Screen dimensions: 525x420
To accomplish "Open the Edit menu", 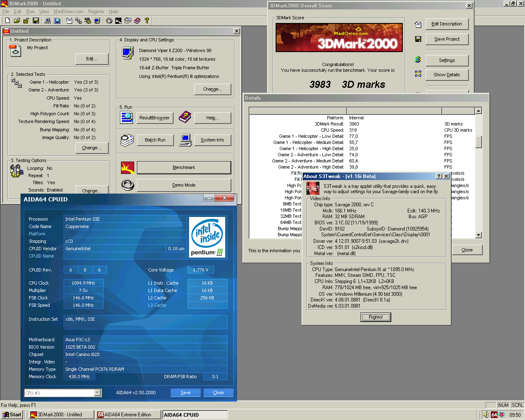I will [x=18, y=11].
